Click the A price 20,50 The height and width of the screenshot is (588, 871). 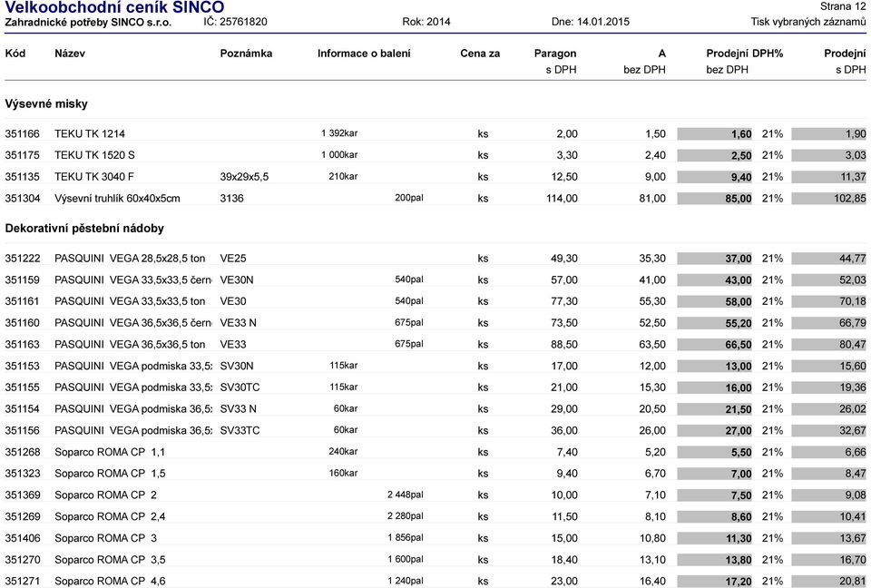652,409
